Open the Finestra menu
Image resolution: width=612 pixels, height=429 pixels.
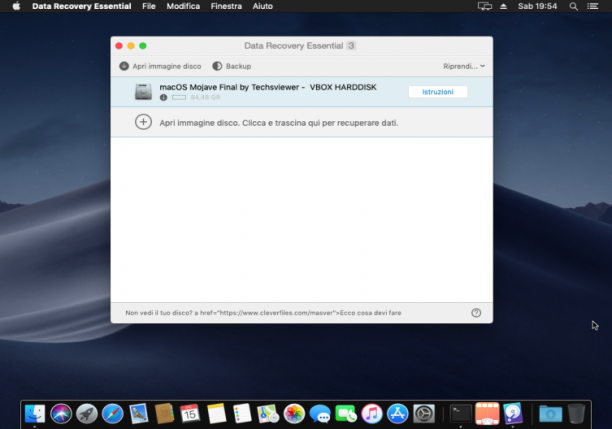pyautogui.click(x=226, y=6)
